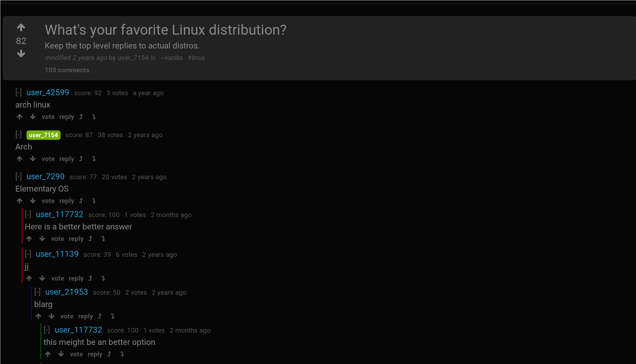636x364 pixels.
Task: Jump to parent arrow on blarg comment
Action: click(x=100, y=316)
